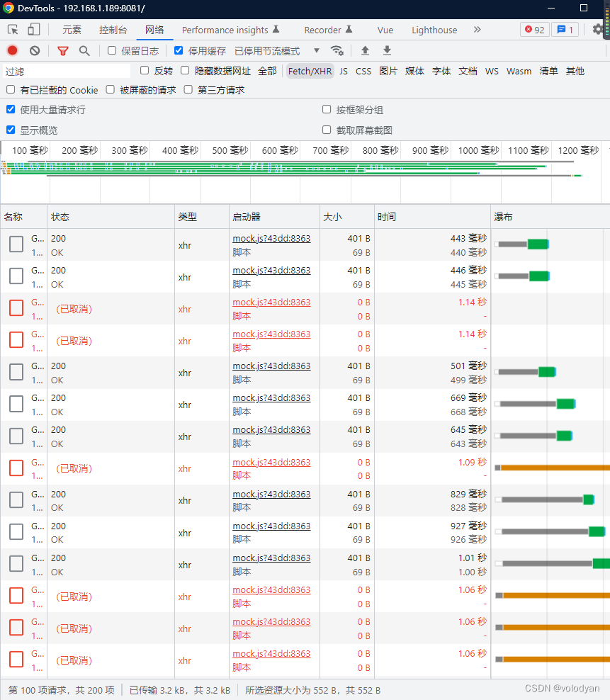Filter requests by CSS type
The height and width of the screenshot is (700, 610).
pyautogui.click(x=363, y=71)
